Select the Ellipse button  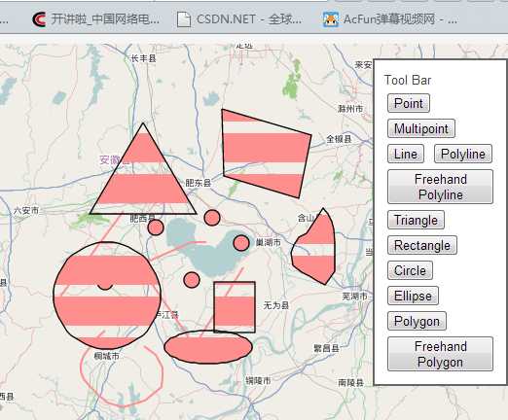point(413,296)
